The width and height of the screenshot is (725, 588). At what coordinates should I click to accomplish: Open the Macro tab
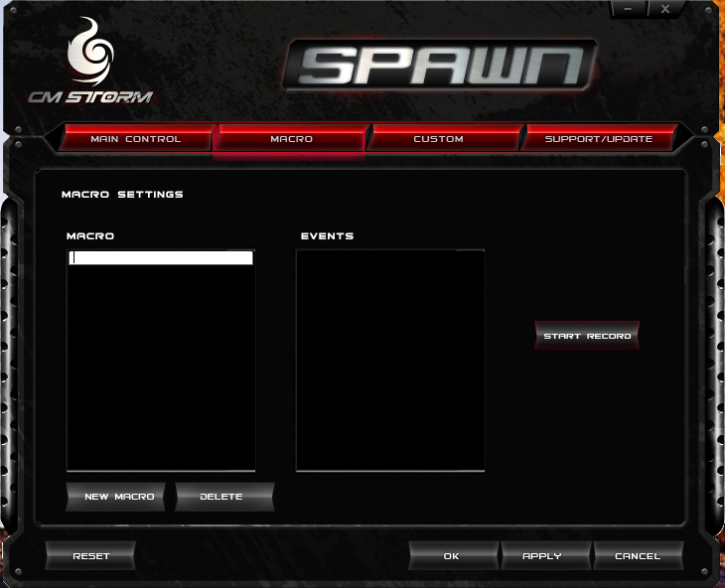click(291, 138)
